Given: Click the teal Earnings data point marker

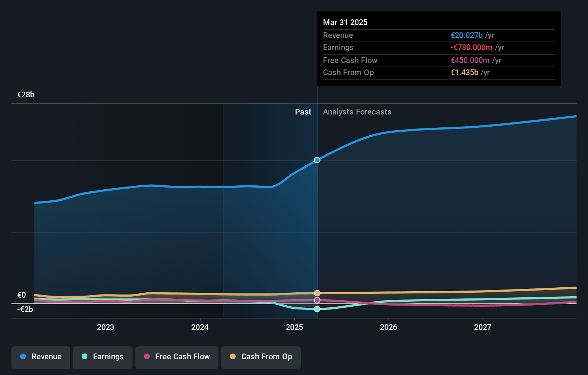Looking at the screenshot, I should point(317,309).
